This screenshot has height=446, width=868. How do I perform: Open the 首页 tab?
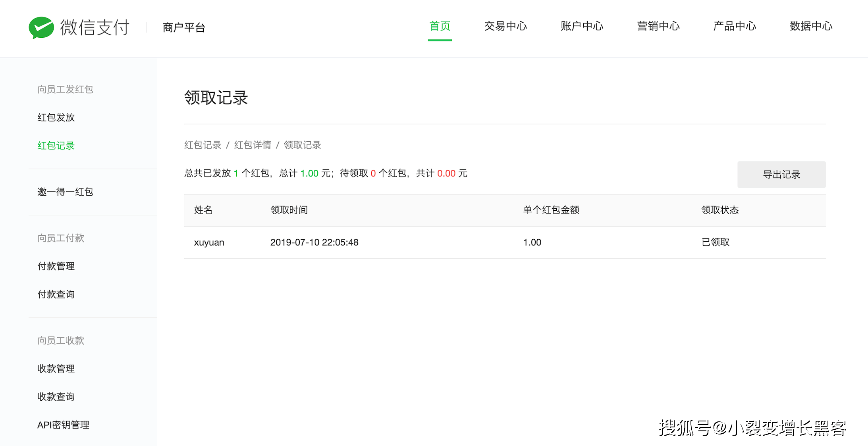pos(440,26)
